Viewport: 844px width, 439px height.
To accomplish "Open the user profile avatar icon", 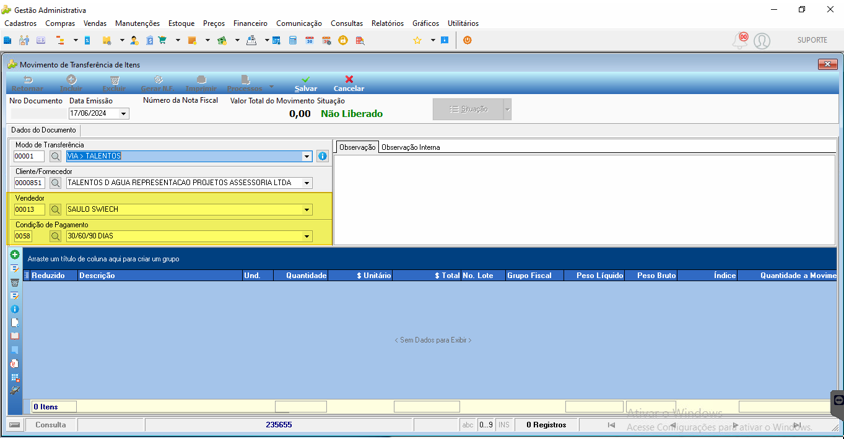I will point(762,40).
